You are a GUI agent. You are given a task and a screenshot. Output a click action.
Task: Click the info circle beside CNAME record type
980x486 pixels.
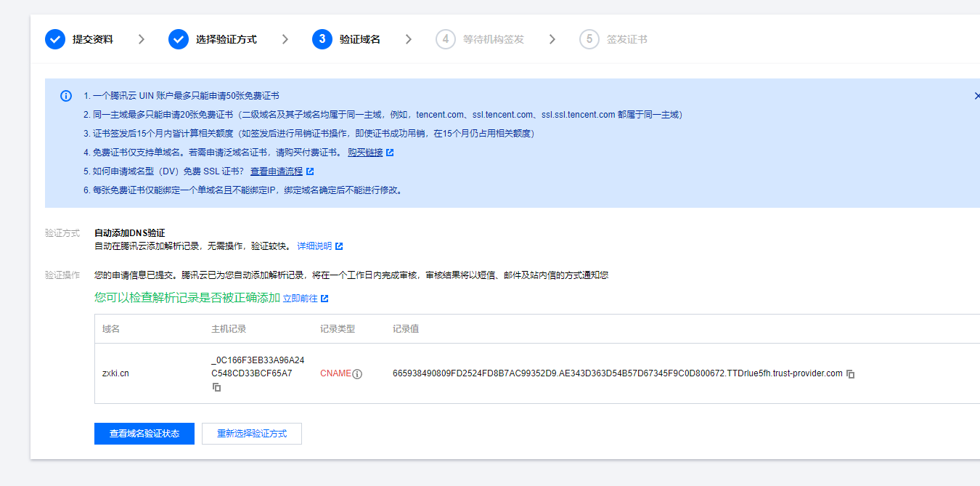356,373
